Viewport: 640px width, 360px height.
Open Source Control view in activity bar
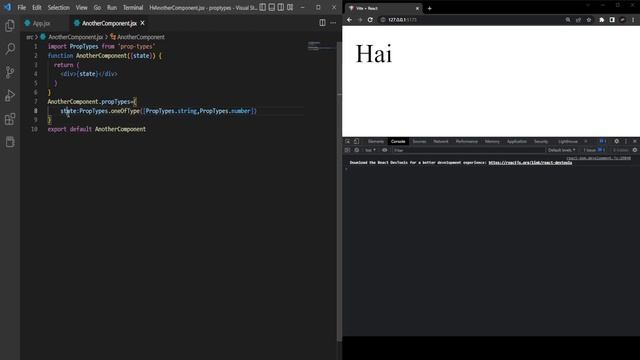click(x=10, y=72)
